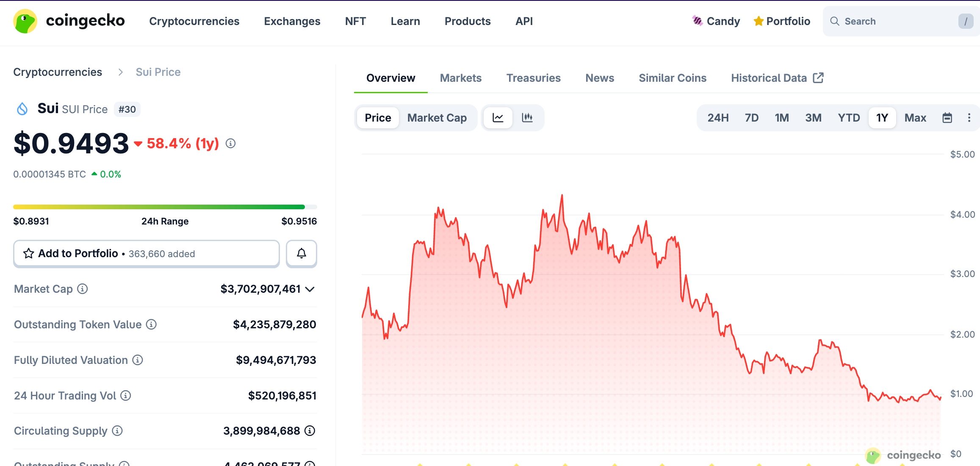Click the 24h Range progress bar

click(x=165, y=207)
